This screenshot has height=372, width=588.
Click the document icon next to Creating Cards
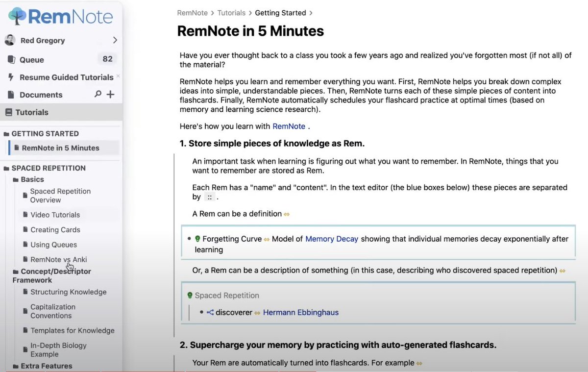(x=26, y=229)
